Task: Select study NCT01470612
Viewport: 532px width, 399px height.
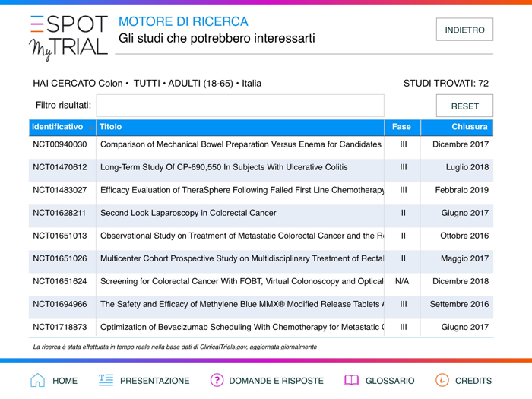Action: click(60, 167)
